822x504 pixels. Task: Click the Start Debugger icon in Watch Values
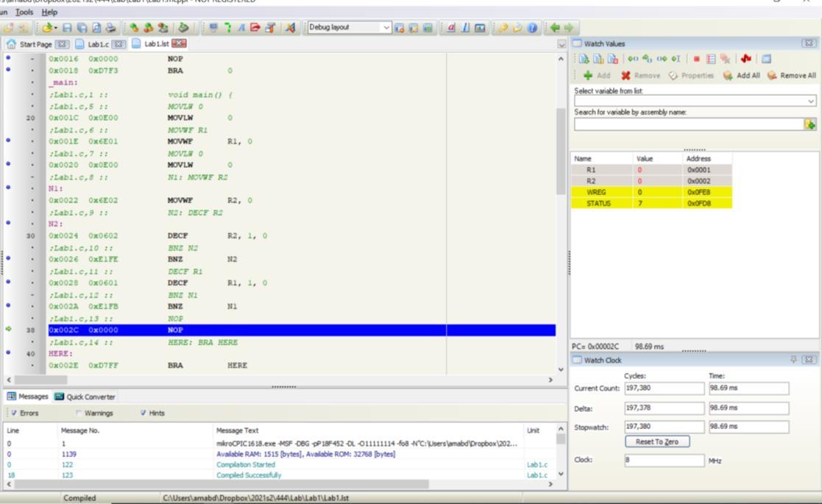tap(584, 59)
